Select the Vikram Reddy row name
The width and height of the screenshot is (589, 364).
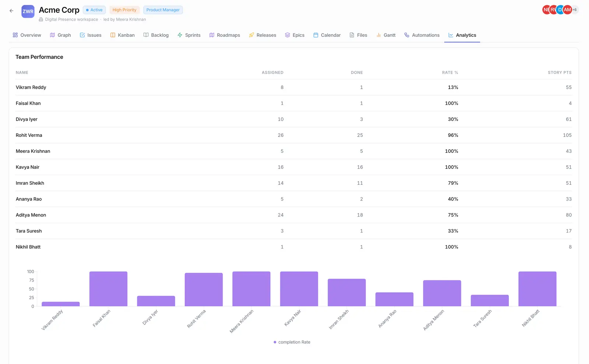click(x=31, y=87)
